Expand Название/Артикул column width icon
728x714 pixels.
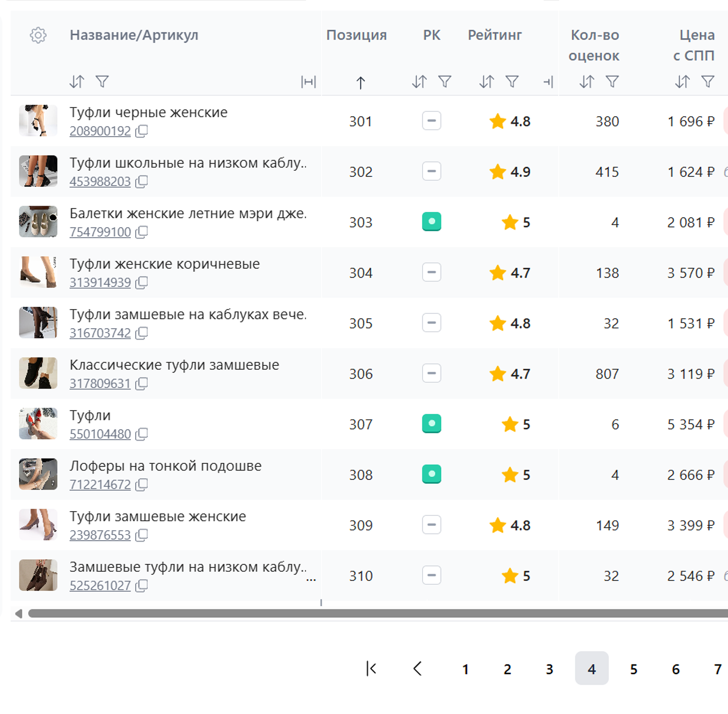point(308,82)
